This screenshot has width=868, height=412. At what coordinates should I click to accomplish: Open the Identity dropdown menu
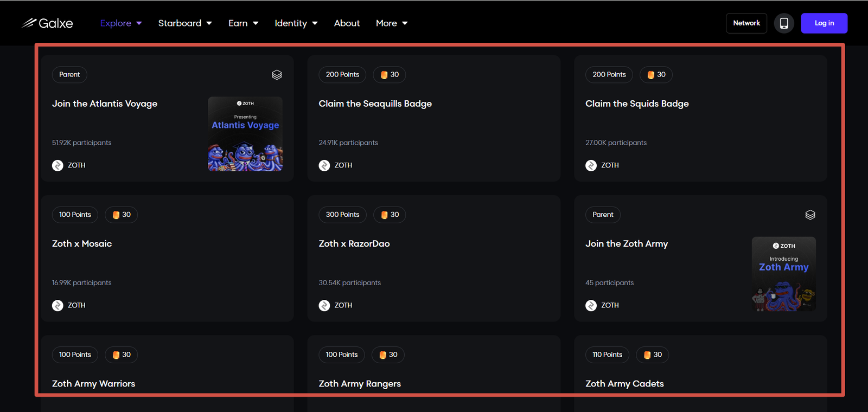point(296,23)
